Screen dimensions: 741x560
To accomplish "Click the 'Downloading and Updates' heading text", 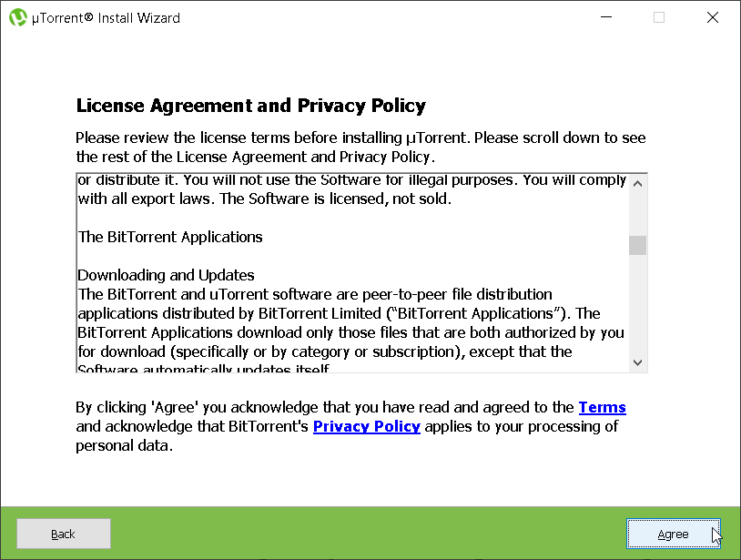I will (x=166, y=275).
